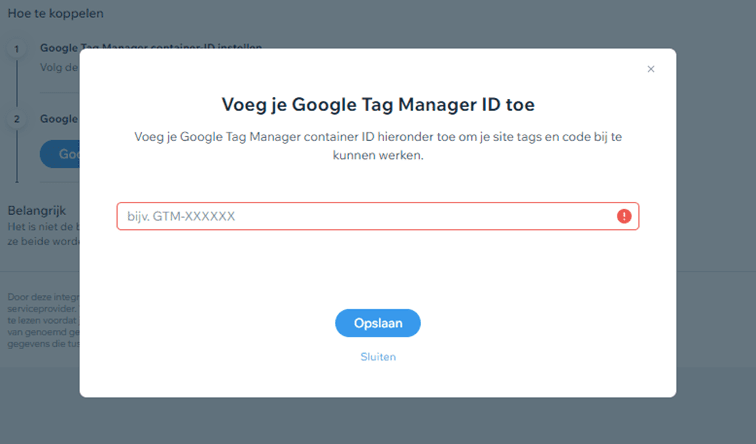The height and width of the screenshot is (444, 756).
Task: Select the step 1 number circle
Action: point(16,48)
